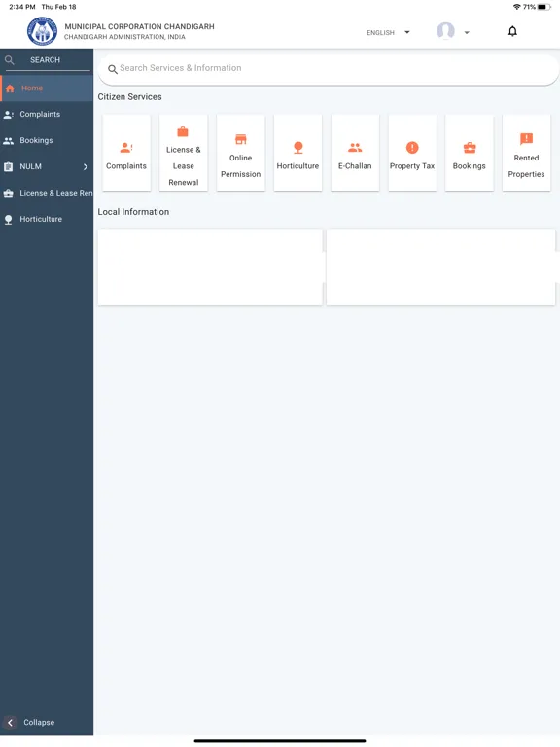Select Complaints in the sidebar menu
The width and height of the screenshot is (560, 747).
tap(47, 115)
